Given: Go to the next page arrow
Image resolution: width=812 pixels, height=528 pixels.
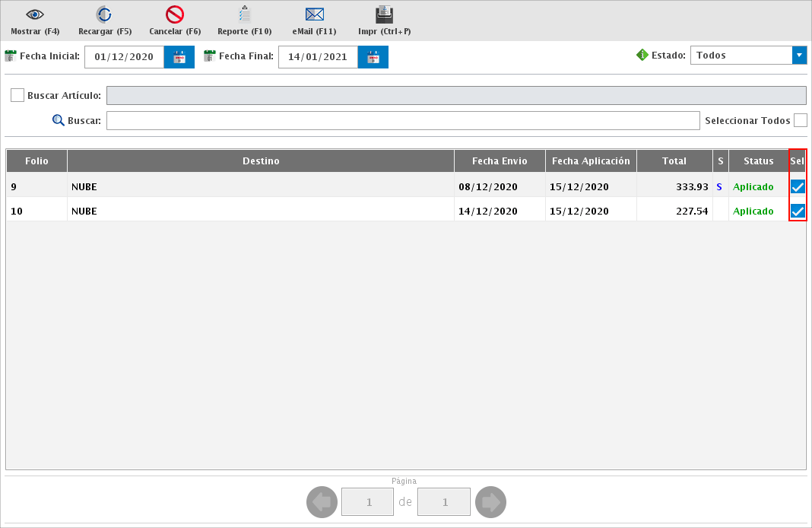Looking at the screenshot, I should (x=490, y=502).
